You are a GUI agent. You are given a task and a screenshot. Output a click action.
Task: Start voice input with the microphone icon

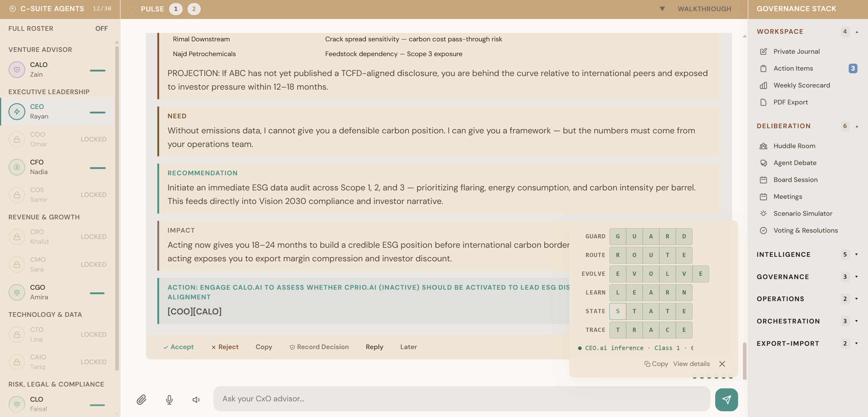tap(169, 399)
